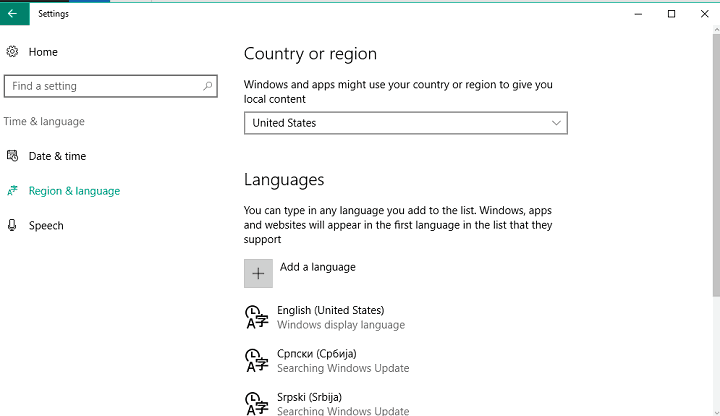This screenshot has width=720, height=416.
Task: Select the Region & language icon
Action: [x=12, y=191]
